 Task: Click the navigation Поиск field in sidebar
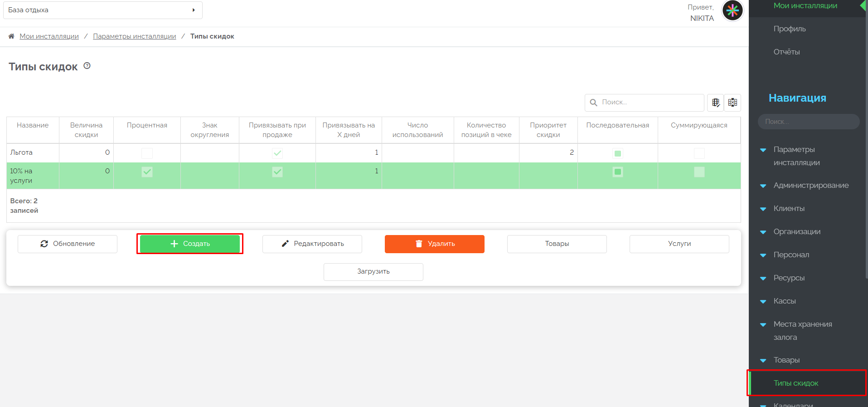(808, 122)
